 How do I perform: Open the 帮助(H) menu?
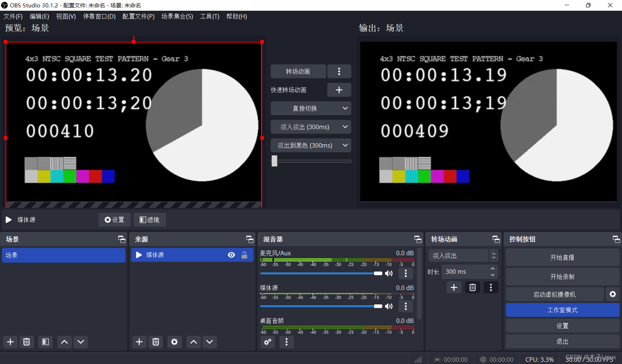[237, 16]
